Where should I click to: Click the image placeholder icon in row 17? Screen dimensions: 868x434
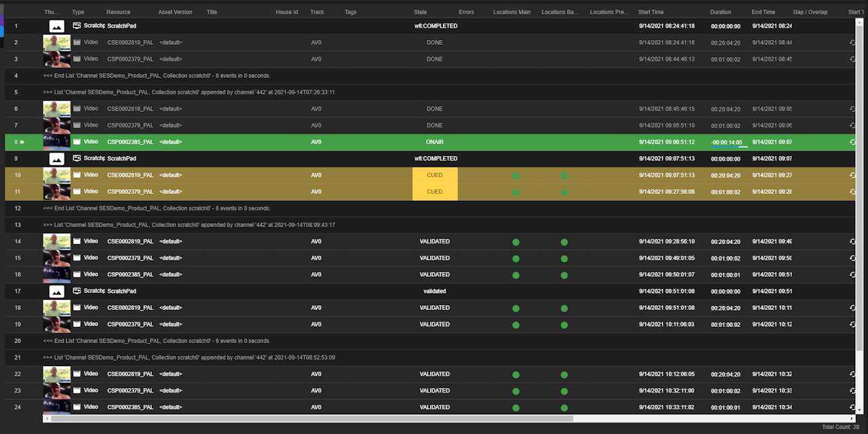pyautogui.click(x=56, y=291)
